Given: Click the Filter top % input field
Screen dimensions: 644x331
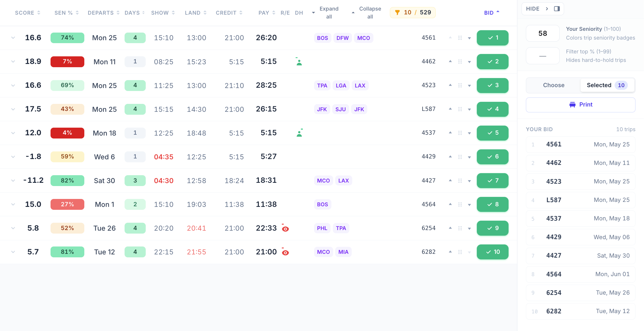Looking at the screenshot, I should tap(543, 56).
